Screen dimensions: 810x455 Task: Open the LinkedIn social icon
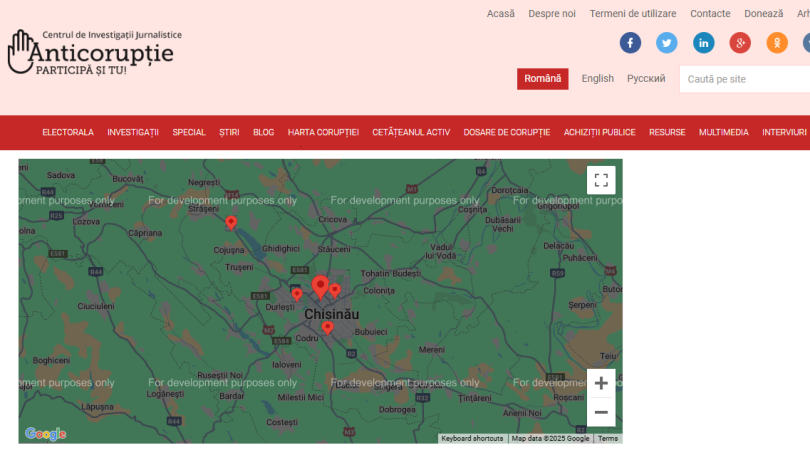tap(704, 43)
